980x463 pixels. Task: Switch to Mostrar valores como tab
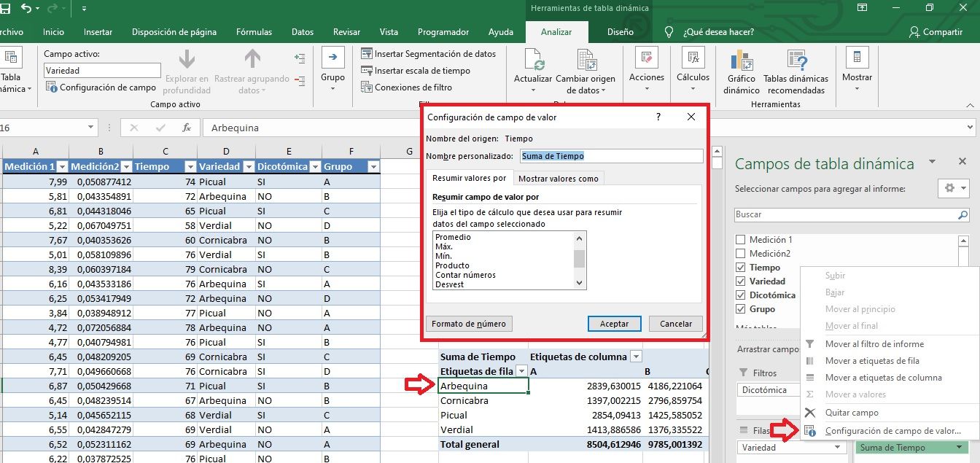pos(558,178)
